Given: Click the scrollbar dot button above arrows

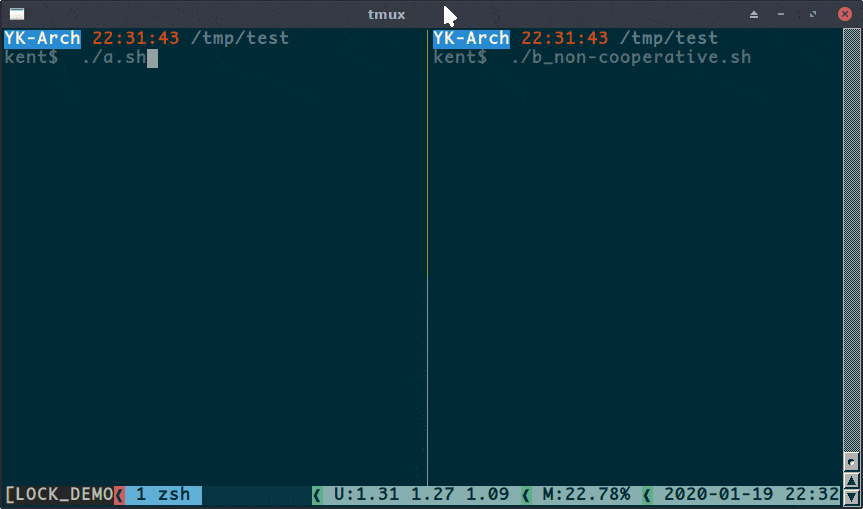Looking at the screenshot, I should pyautogui.click(x=851, y=462).
